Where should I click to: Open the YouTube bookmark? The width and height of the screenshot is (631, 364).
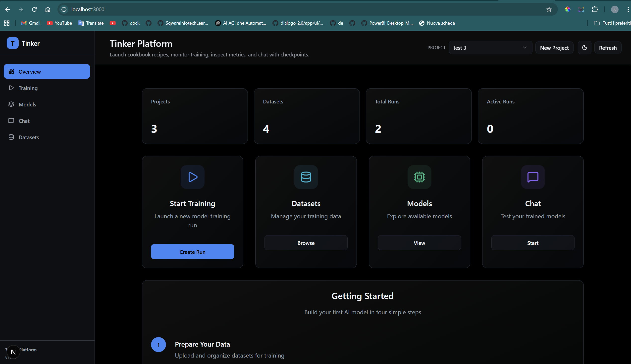(x=59, y=23)
